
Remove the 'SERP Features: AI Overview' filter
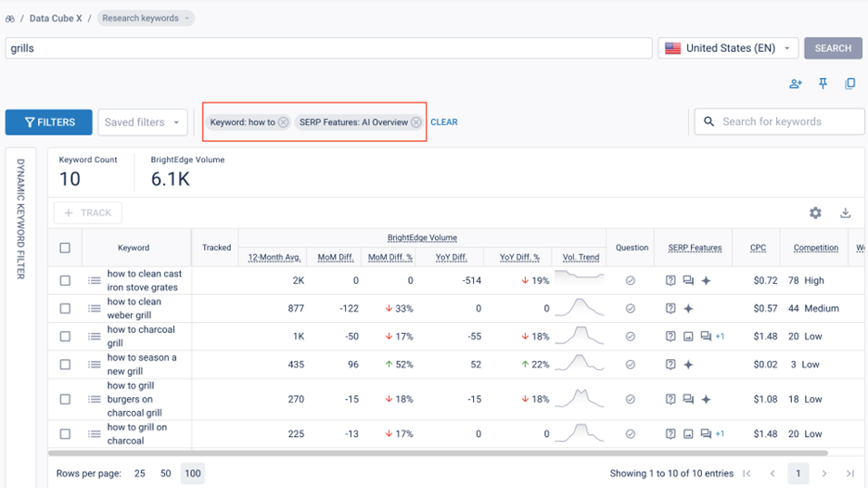416,122
